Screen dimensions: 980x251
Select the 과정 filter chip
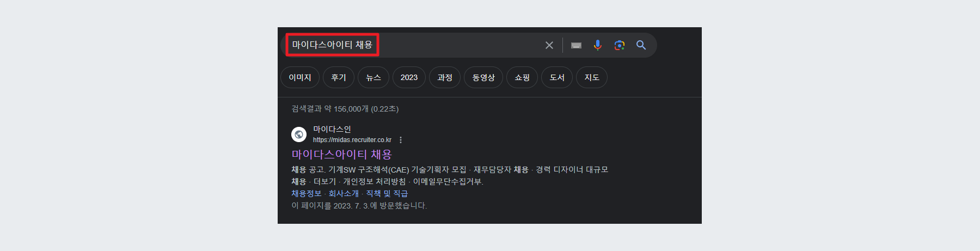click(445, 77)
